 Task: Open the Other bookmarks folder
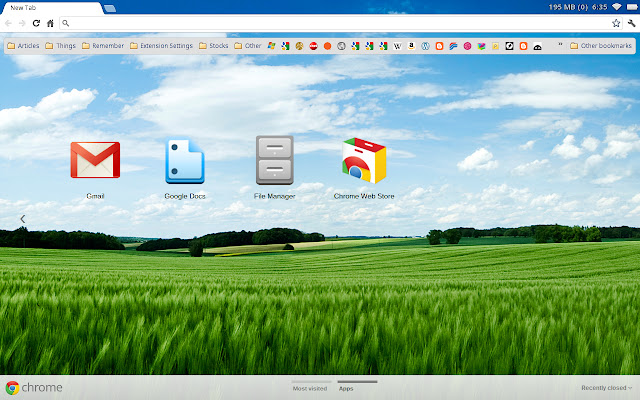(x=601, y=46)
